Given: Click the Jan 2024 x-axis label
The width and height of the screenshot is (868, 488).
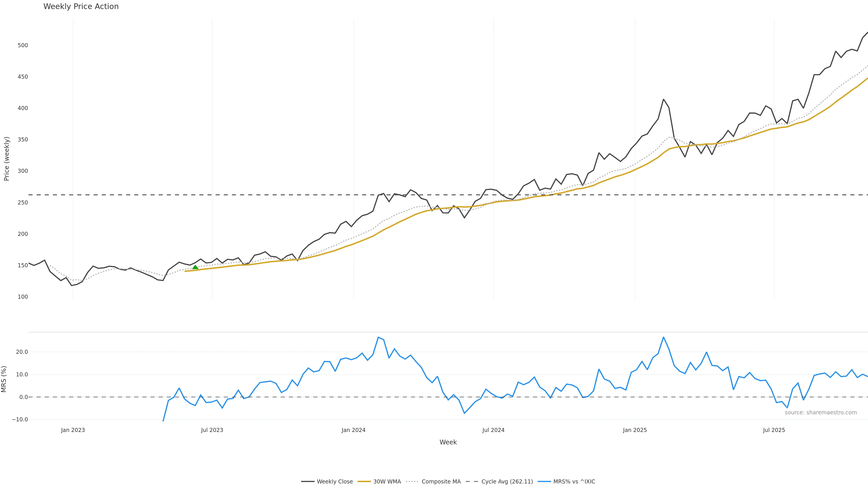Looking at the screenshot, I should pos(353,430).
